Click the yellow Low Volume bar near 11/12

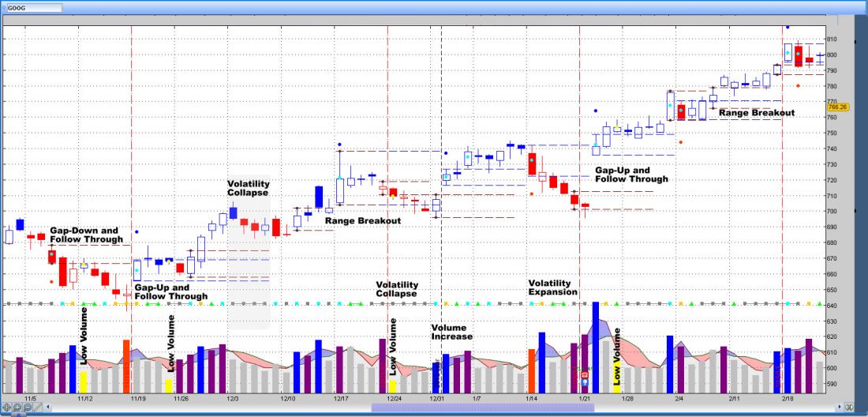[x=83, y=381]
